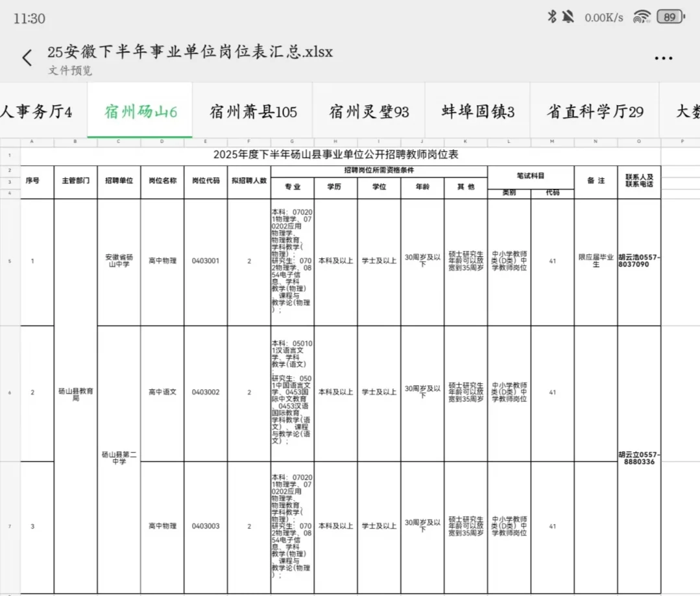Select the 砀山县第二中学 unit cell
700x596 pixels.
(x=119, y=458)
